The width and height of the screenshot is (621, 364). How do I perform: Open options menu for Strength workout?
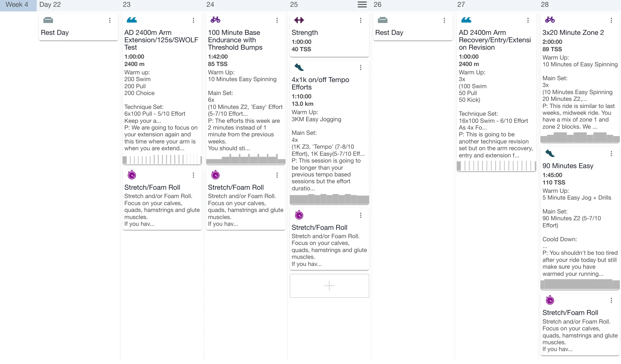coord(361,20)
